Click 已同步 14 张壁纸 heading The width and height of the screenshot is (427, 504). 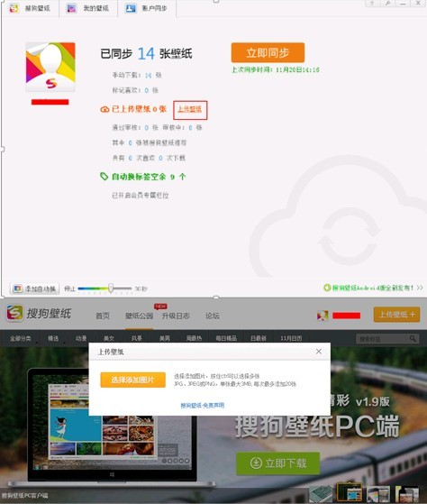146,53
